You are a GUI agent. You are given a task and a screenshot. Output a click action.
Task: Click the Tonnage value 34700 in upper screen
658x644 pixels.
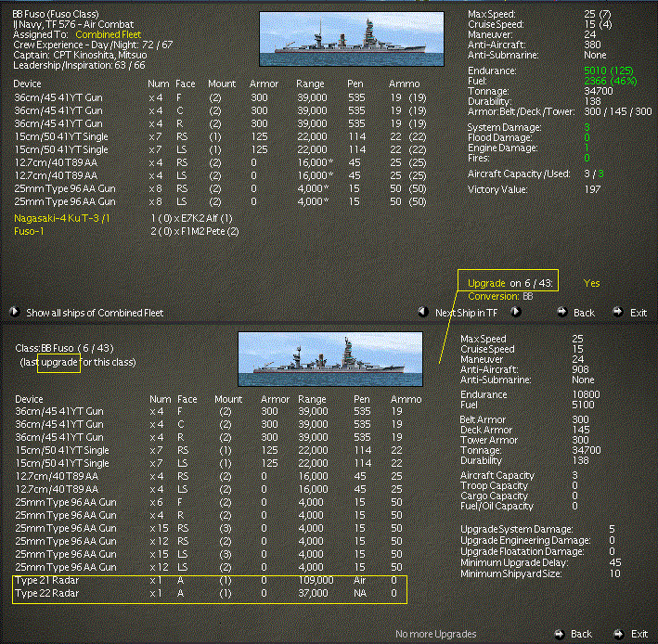599,91
